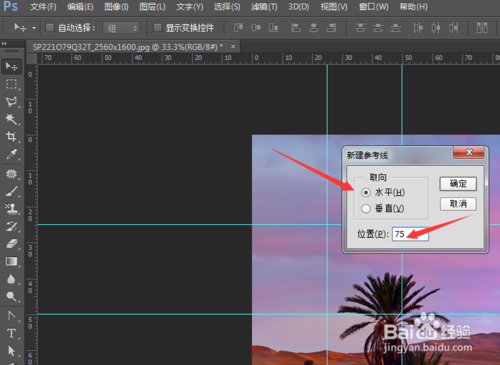Click the distribute right edges icon
This screenshot has width=500, height=365.
pyautogui.click(x=453, y=28)
